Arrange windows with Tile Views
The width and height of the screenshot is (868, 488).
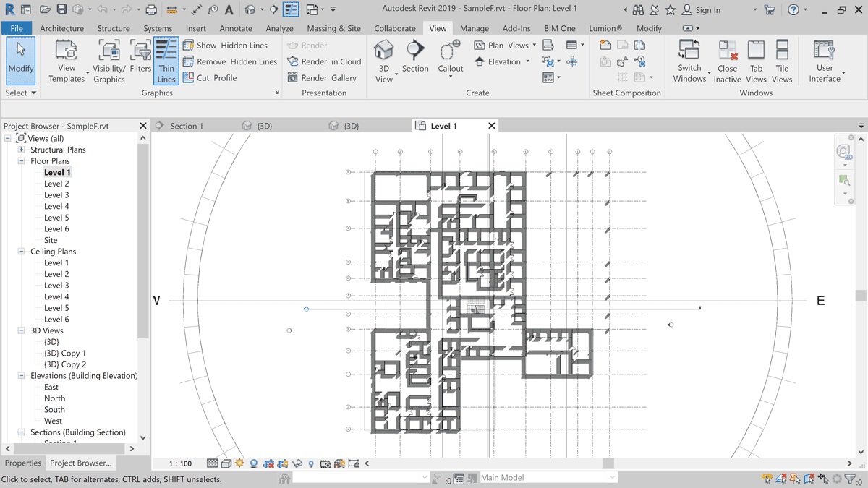[x=782, y=61]
